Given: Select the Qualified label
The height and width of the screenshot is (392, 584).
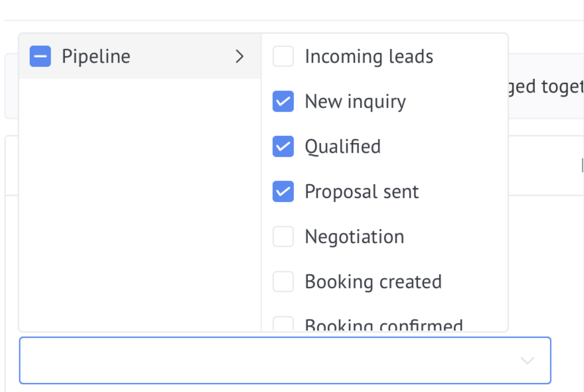Looking at the screenshot, I should coord(343,147).
